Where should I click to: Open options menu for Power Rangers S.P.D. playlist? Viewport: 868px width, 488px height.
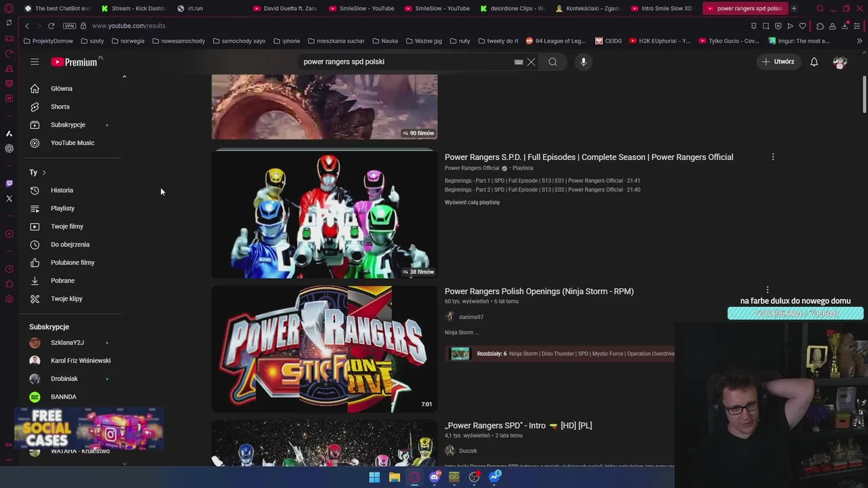[x=772, y=157]
